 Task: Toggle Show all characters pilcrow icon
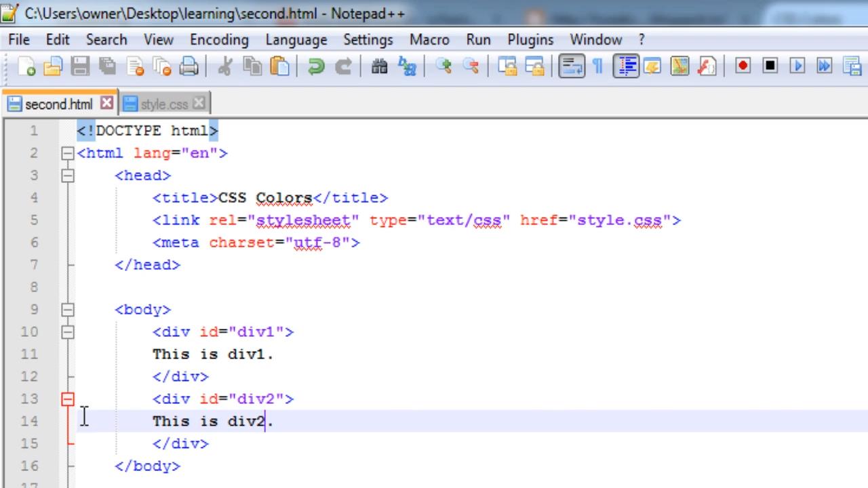[598, 66]
